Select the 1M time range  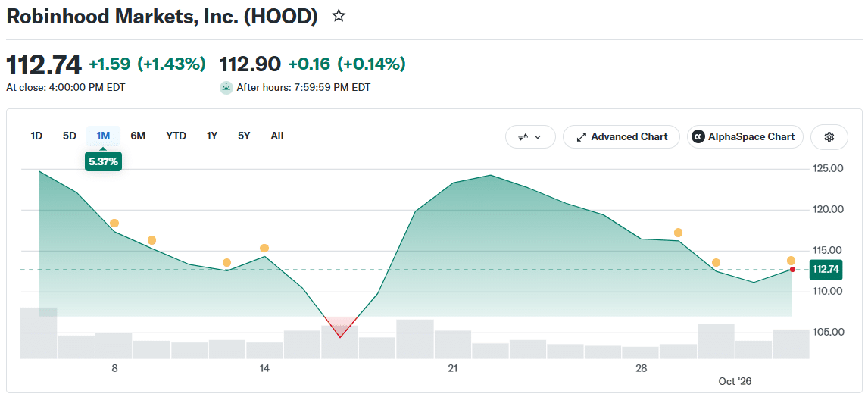(103, 136)
